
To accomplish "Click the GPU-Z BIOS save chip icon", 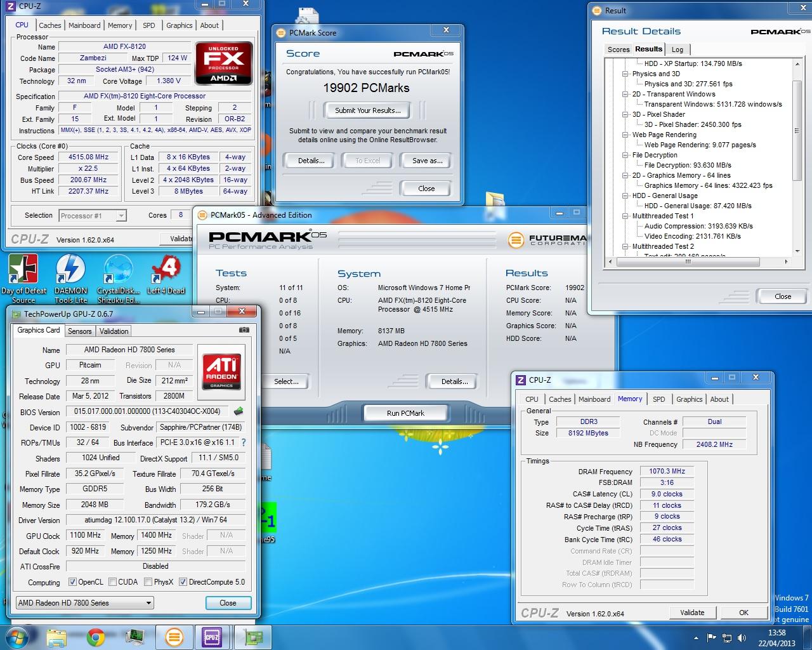I will tap(239, 411).
